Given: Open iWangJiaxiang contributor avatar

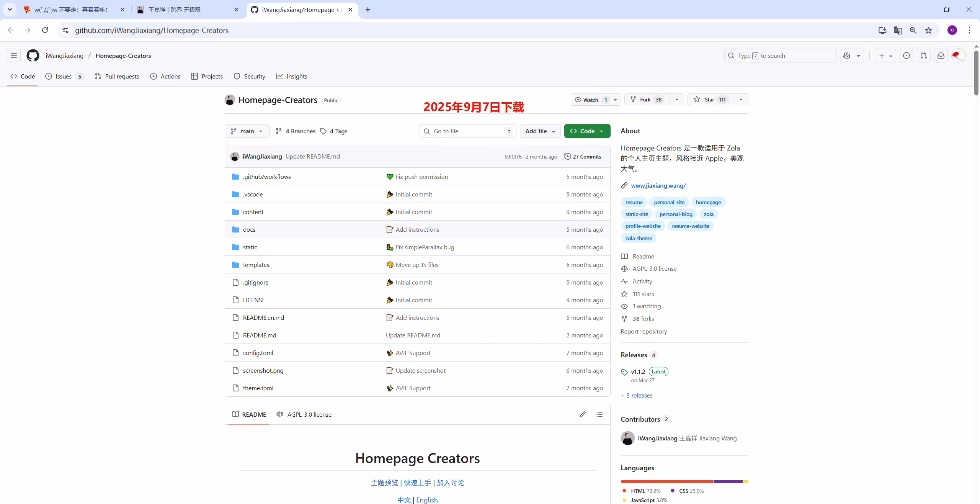Looking at the screenshot, I should click(x=627, y=438).
